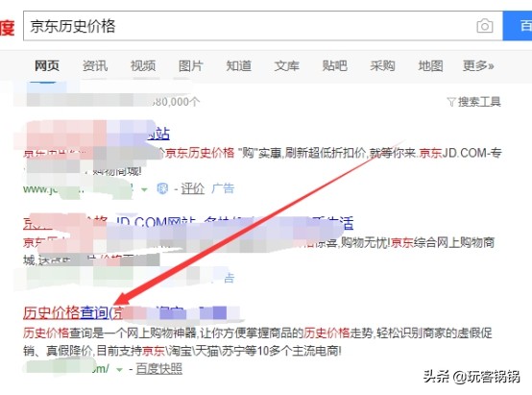Switch to the 资讯 tab
532x395 pixels.
point(95,65)
